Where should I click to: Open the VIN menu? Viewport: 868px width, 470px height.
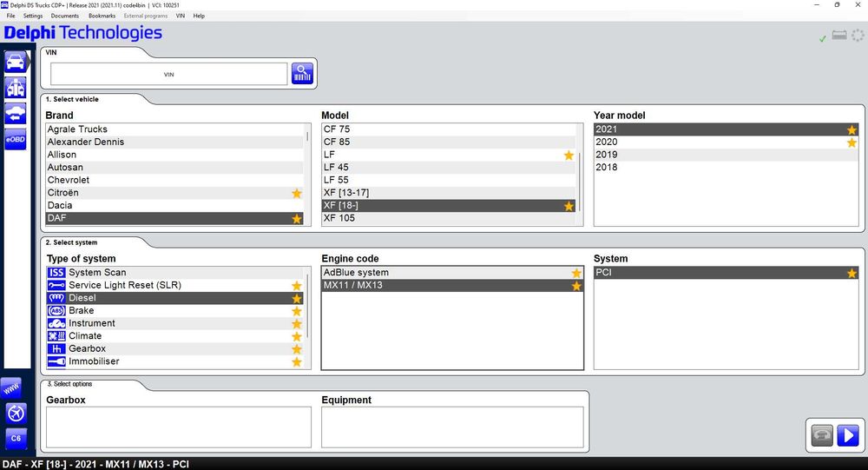coord(181,17)
